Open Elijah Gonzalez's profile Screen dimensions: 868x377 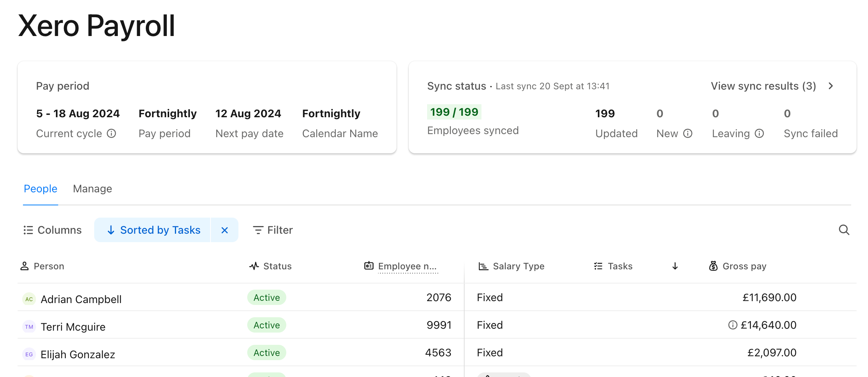click(x=78, y=354)
